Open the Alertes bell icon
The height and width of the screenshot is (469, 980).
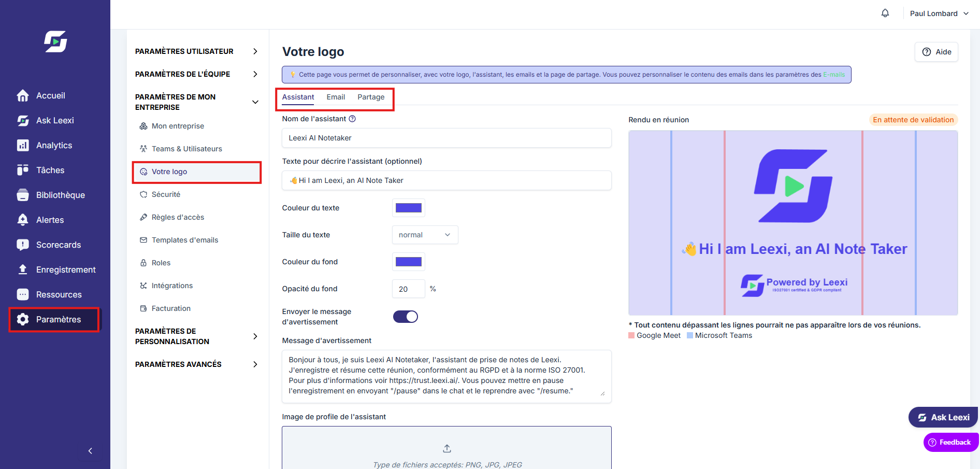tap(23, 220)
